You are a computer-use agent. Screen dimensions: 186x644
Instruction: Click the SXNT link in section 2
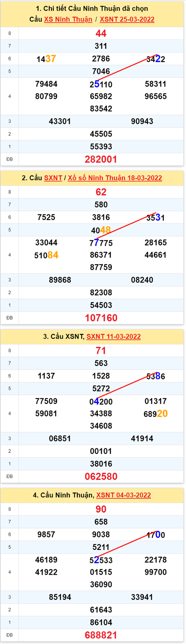[53, 178]
